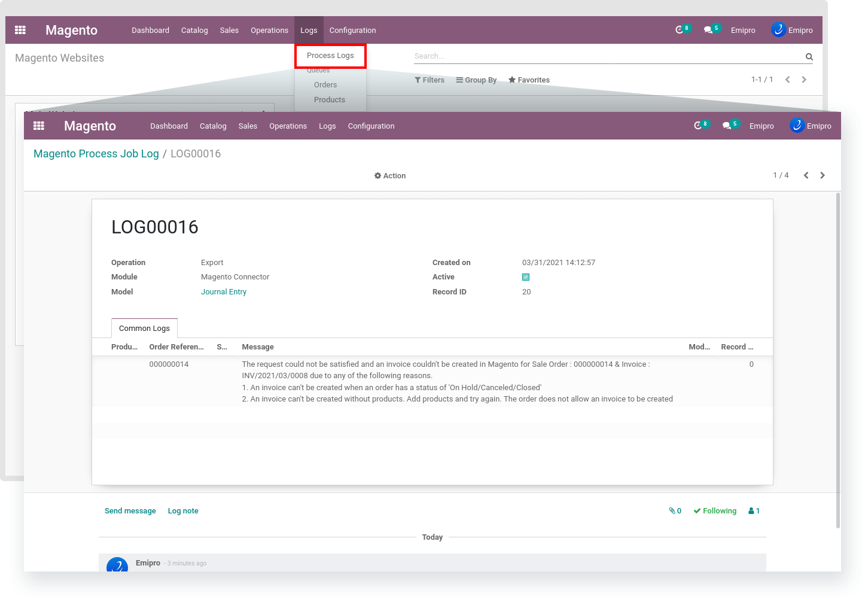Click Log note button
Viewport: 868px width, 599px height.
(183, 511)
